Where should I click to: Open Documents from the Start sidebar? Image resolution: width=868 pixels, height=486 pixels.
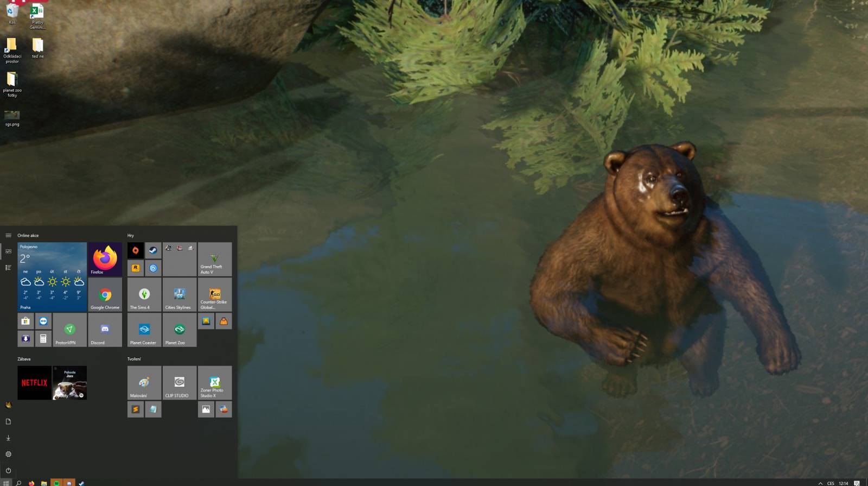[8, 421]
